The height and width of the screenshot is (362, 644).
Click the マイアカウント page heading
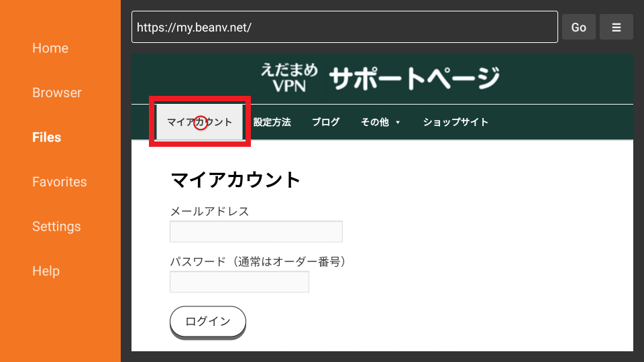point(235,180)
